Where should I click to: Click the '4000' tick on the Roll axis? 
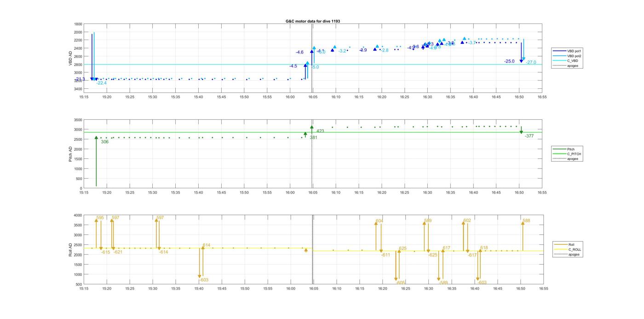(77, 215)
